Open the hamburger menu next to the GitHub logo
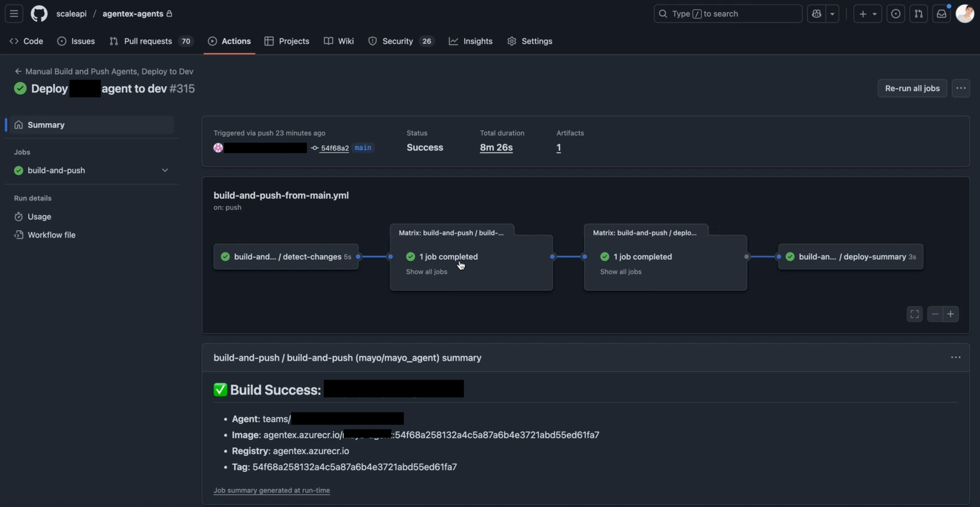Image resolution: width=980 pixels, height=507 pixels. [x=13, y=14]
